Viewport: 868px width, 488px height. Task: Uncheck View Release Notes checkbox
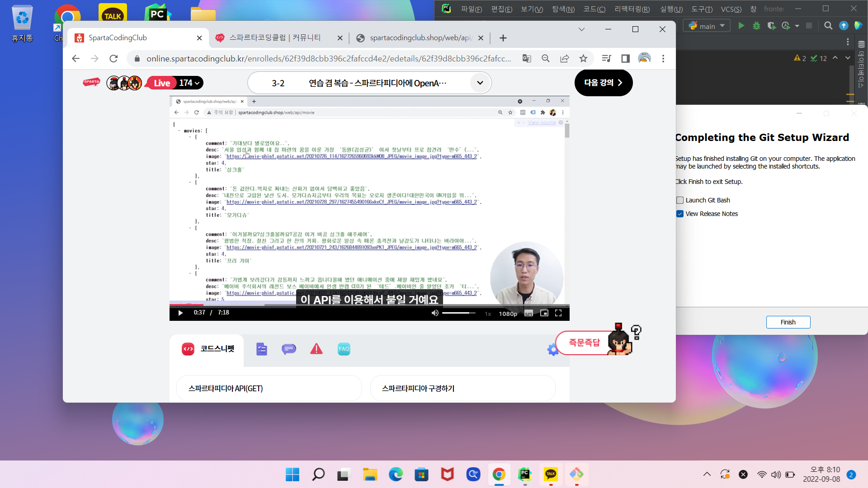coord(680,214)
